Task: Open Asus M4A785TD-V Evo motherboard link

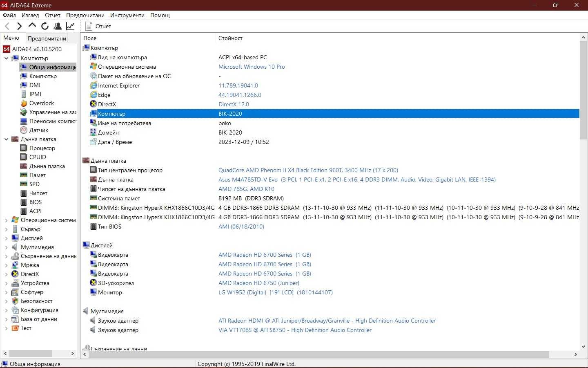Action: (x=357, y=180)
